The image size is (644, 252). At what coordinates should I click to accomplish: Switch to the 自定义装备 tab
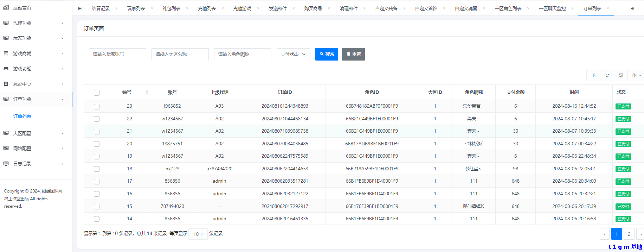pos(386,8)
